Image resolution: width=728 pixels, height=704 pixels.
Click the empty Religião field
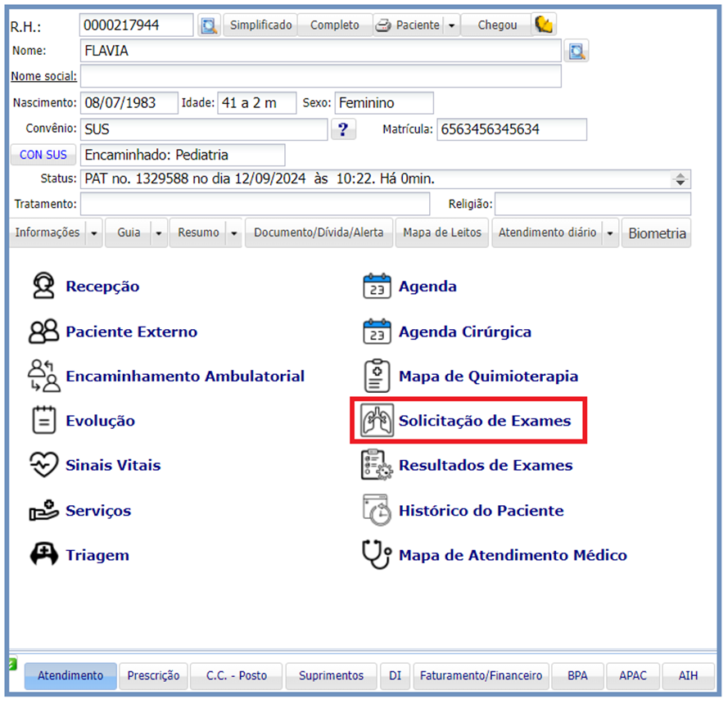tap(592, 204)
